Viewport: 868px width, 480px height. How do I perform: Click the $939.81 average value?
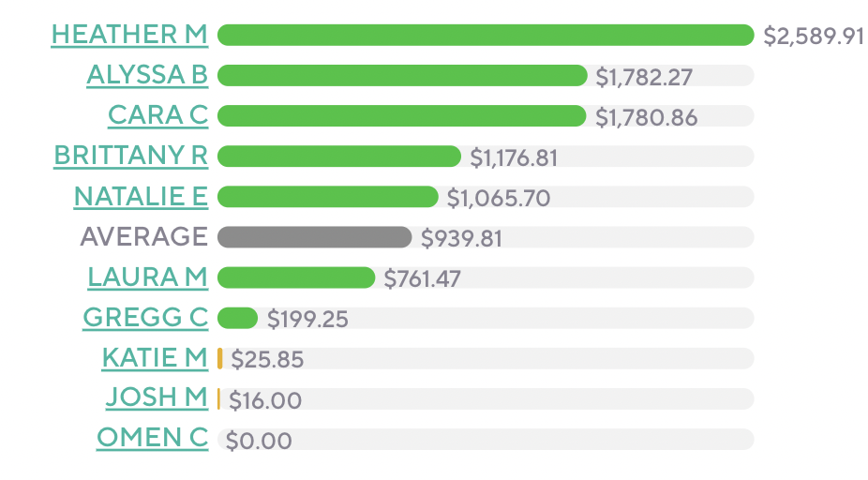[x=461, y=238]
